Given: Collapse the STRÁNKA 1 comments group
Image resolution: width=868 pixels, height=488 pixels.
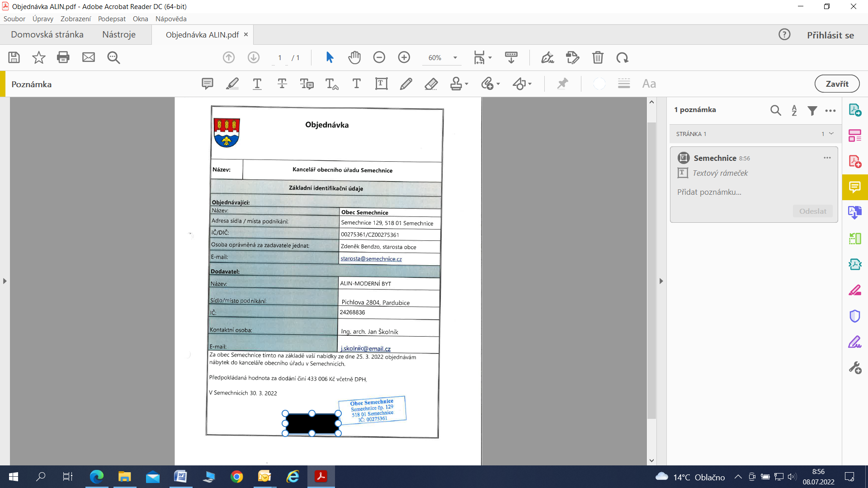Looking at the screenshot, I should [831, 134].
